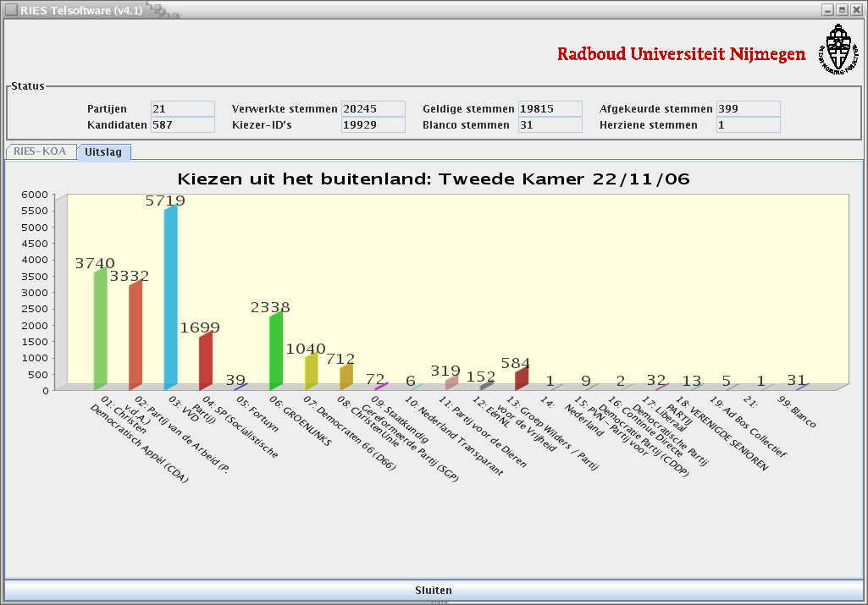868x605 pixels.
Task: Focus the Geldige stemmen field
Action: (550, 109)
